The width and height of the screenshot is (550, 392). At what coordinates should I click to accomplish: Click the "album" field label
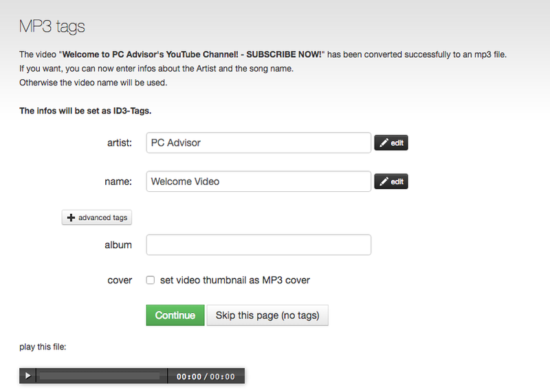(118, 245)
